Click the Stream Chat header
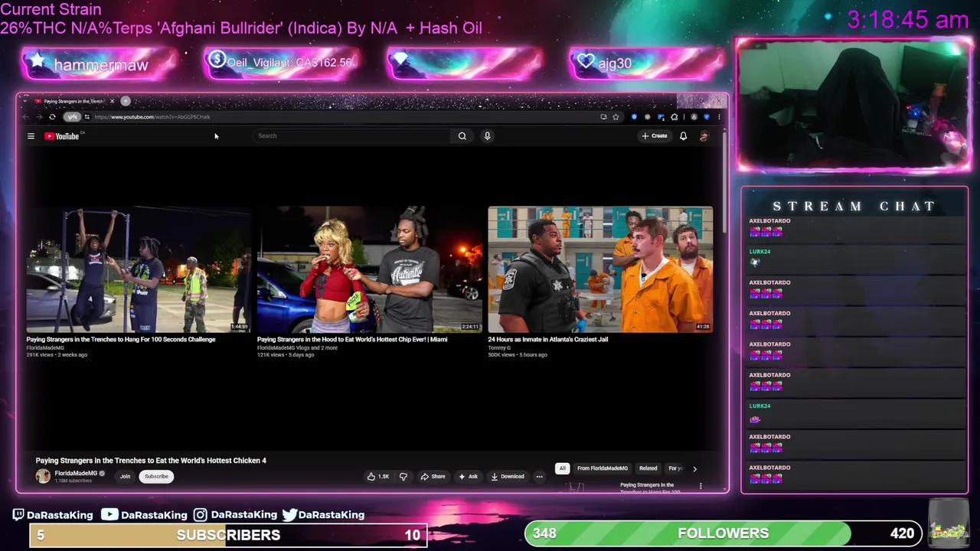980x551 pixels. coord(854,206)
